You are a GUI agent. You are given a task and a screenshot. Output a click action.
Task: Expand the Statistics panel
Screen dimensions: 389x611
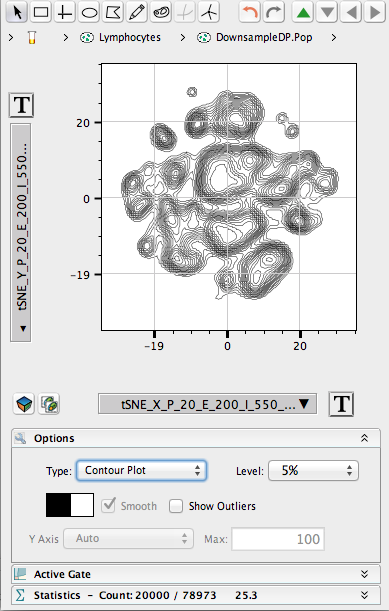click(x=364, y=595)
